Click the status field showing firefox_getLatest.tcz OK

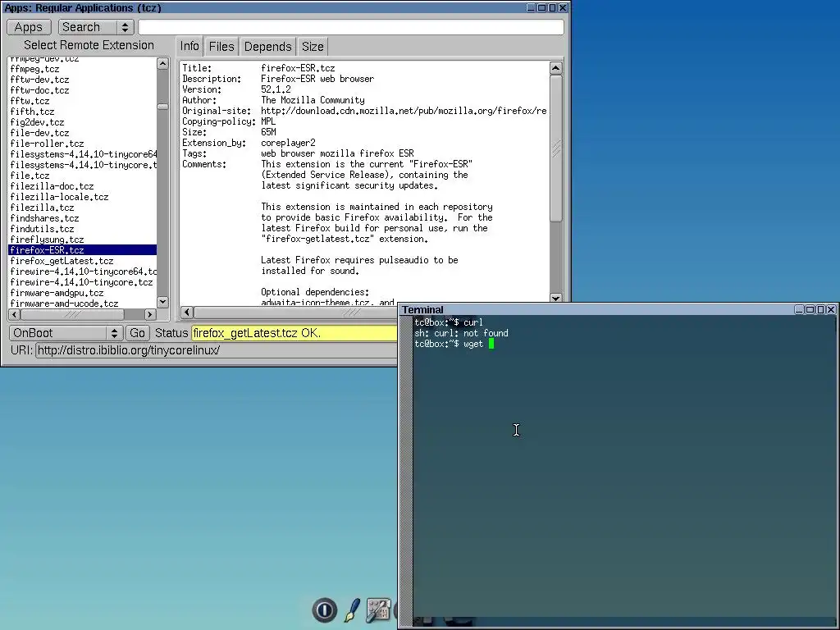294,333
